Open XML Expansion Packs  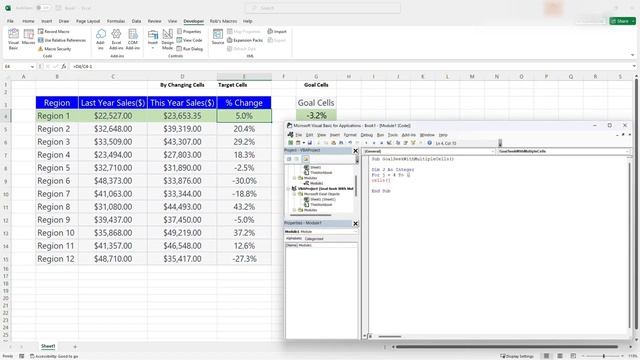[x=245, y=40]
